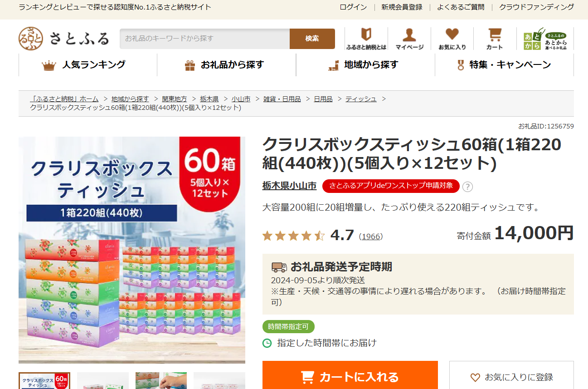This screenshot has height=389, width=588.
Task: Open お気に入り heart icon in header
Action: pyautogui.click(x=452, y=39)
